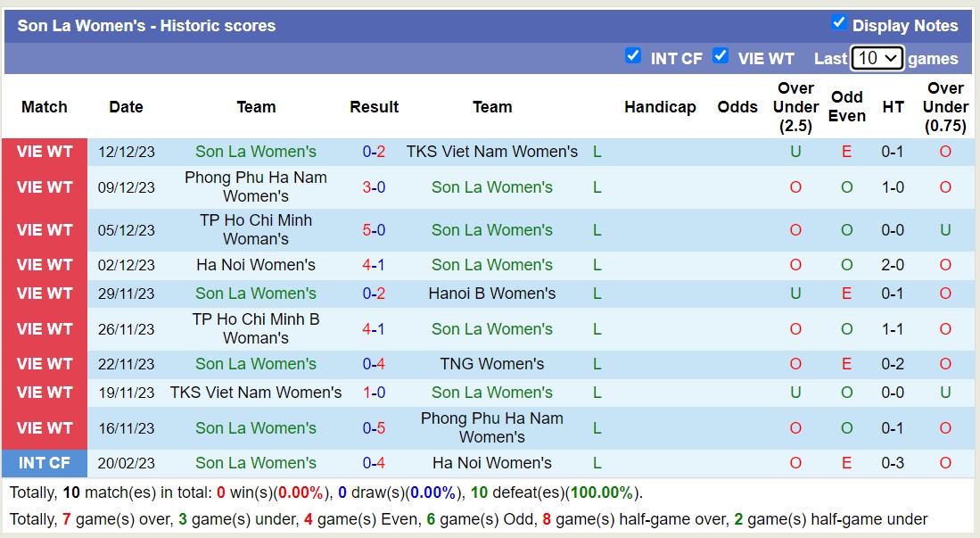Click the U under Over Under for 29/11/23

pyautogui.click(x=795, y=294)
